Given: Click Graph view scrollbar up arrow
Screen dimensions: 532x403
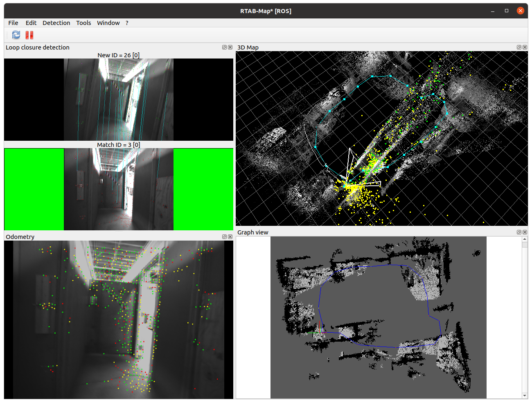Looking at the screenshot, I should point(525,239).
